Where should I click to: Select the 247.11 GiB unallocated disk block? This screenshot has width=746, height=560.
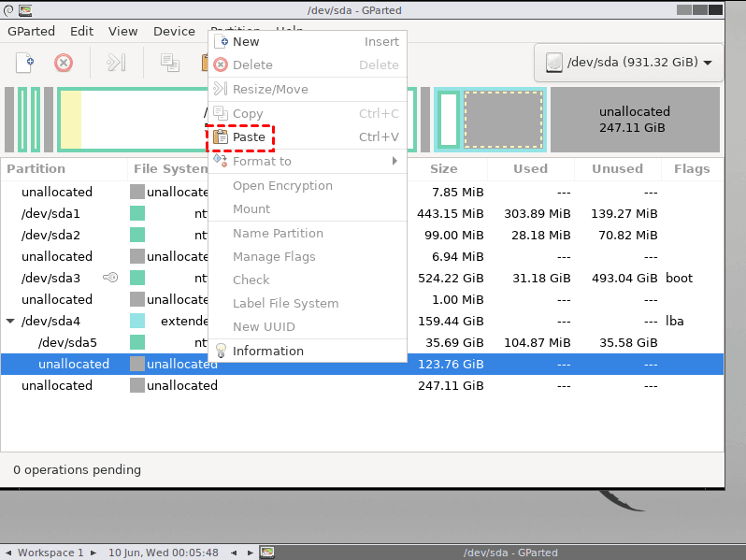[x=635, y=119]
